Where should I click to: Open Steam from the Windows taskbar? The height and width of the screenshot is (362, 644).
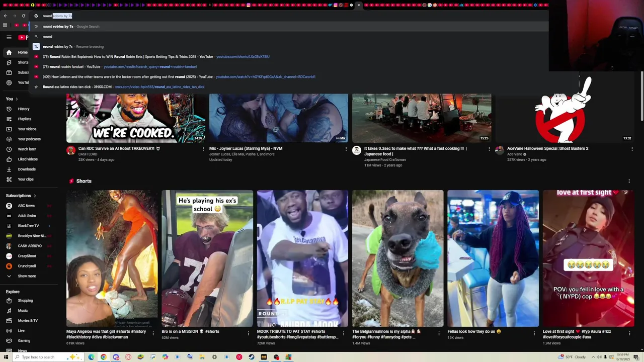[251, 357]
